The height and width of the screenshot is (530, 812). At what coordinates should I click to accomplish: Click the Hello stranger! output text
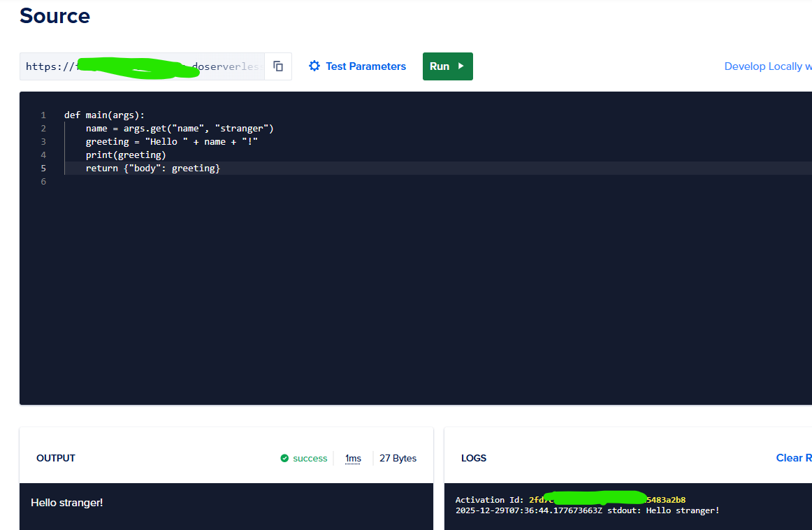[67, 503]
